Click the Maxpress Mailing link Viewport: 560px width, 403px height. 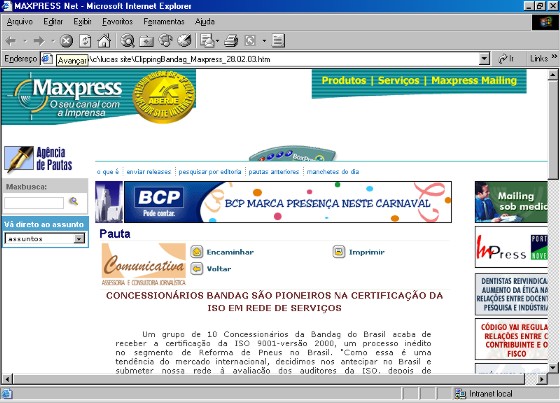[474, 80]
